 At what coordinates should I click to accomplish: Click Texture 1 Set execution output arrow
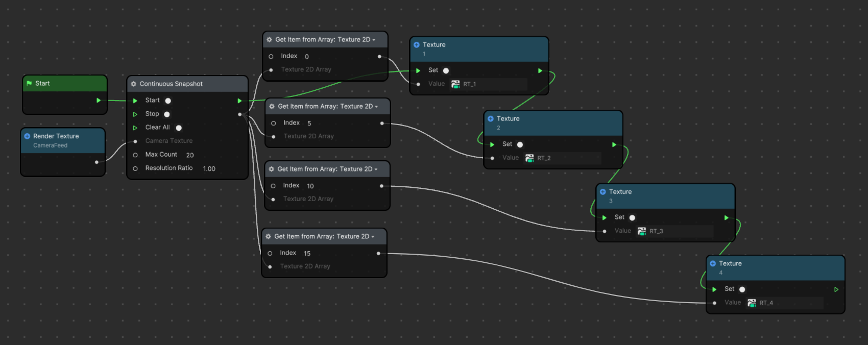(x=540, y=71)
